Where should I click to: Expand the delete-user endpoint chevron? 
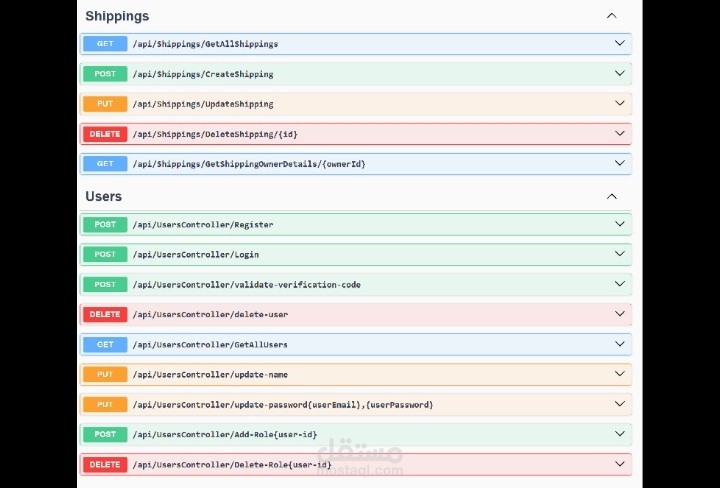click(619, 314)
